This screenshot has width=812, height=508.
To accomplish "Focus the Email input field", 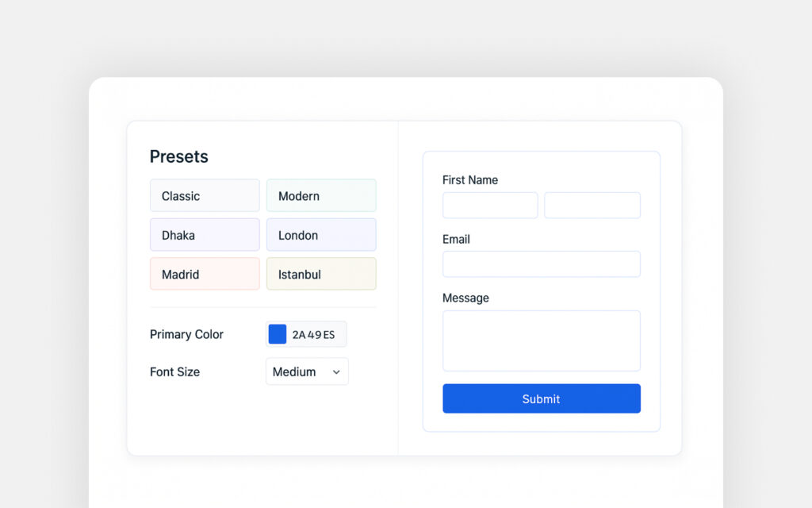I will 542,264.
